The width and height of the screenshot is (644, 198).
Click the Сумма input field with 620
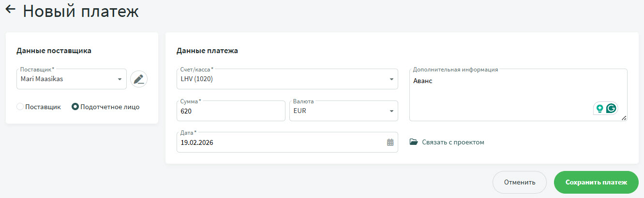[231, 111]
